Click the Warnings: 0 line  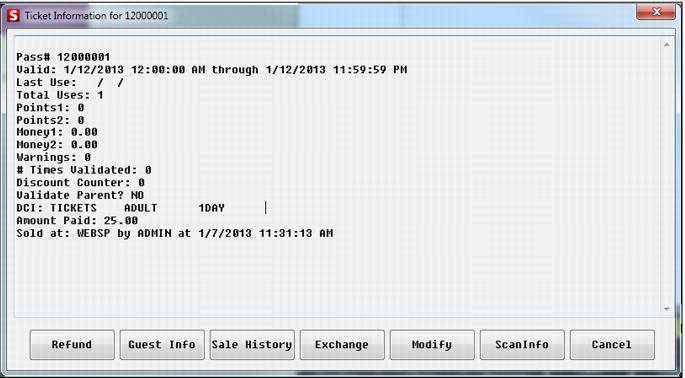(54, 157)
